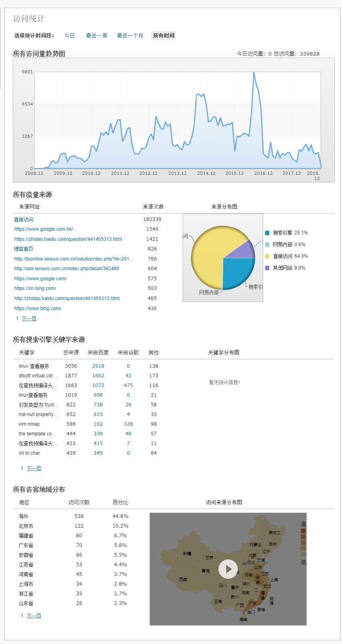The image size is (342, 644).
Task: Click Baidu count 339 for the template co
Action: (98, 434)
